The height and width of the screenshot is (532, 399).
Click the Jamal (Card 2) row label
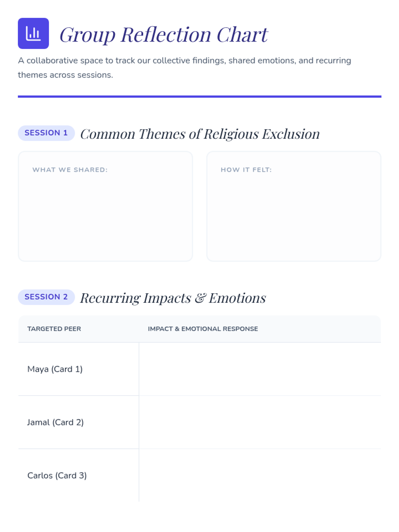56,422
